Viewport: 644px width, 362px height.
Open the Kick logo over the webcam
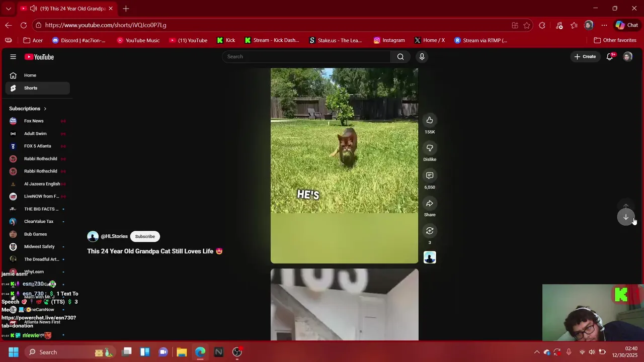[x=621, y=295]
